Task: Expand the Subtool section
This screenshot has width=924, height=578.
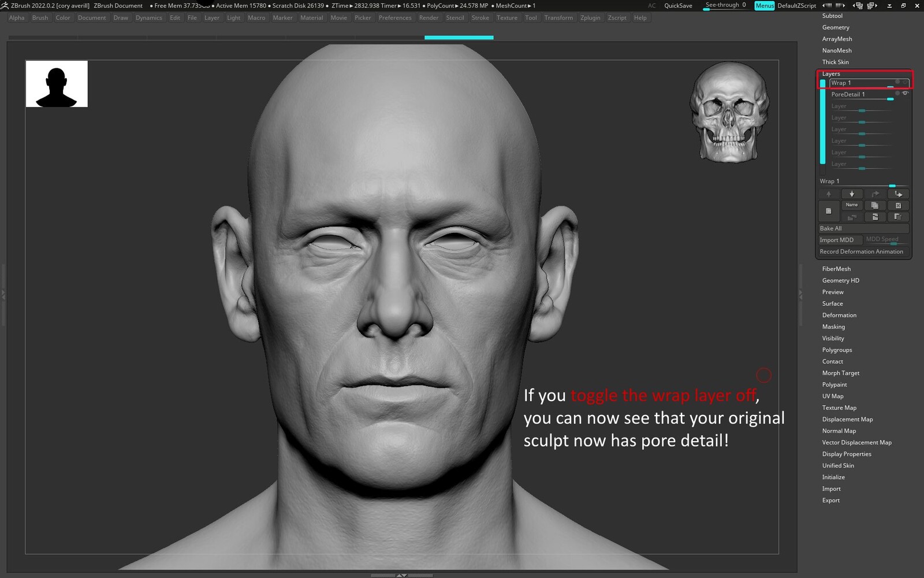Action: (832, 16)
